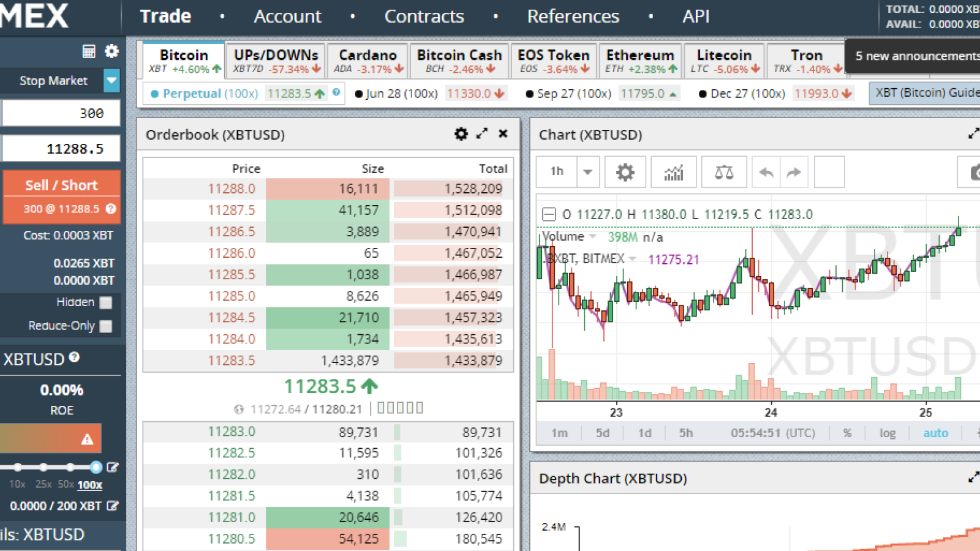Open the Dec 27 (100x) contract
This screenshot has height=551, width=980.
[742, 94]
